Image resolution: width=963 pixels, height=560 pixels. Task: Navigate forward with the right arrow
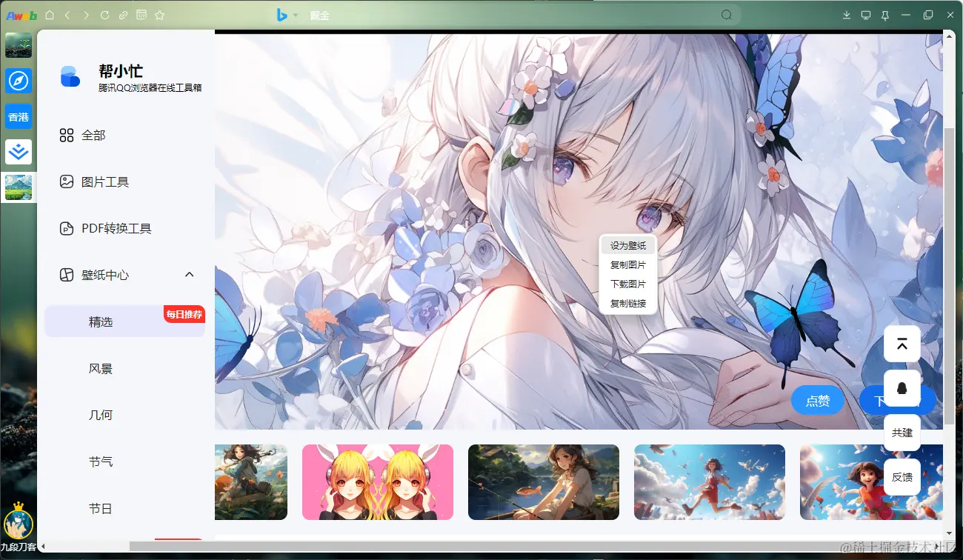(86, 15)
